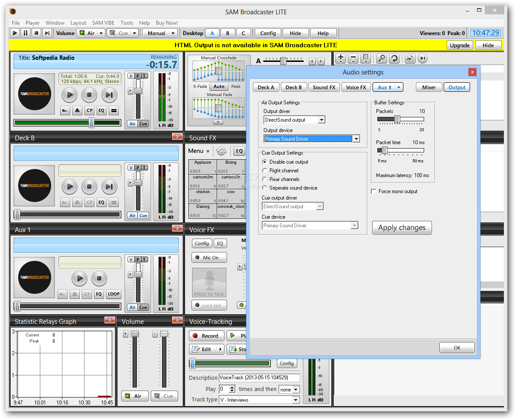
Task: Click the main toolbar play icon
Action: pyautogui.click(x=15, y=33)
